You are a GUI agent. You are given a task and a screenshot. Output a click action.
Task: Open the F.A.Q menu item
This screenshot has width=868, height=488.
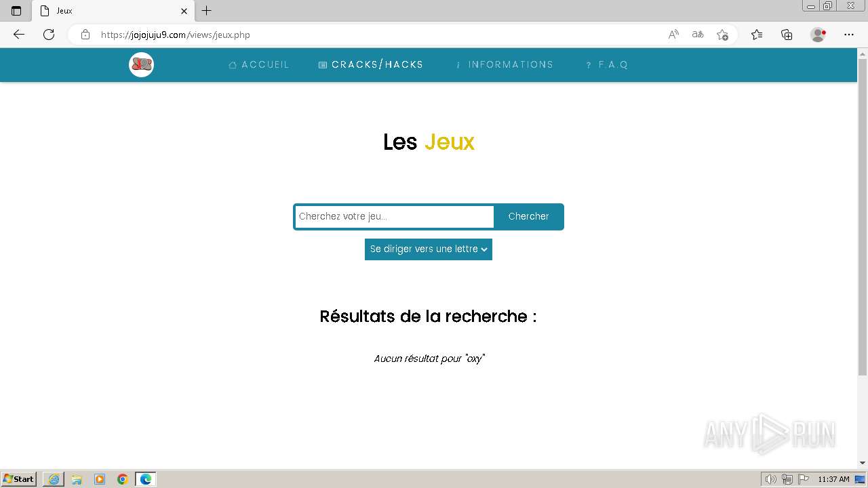click(x=607, y=65)
